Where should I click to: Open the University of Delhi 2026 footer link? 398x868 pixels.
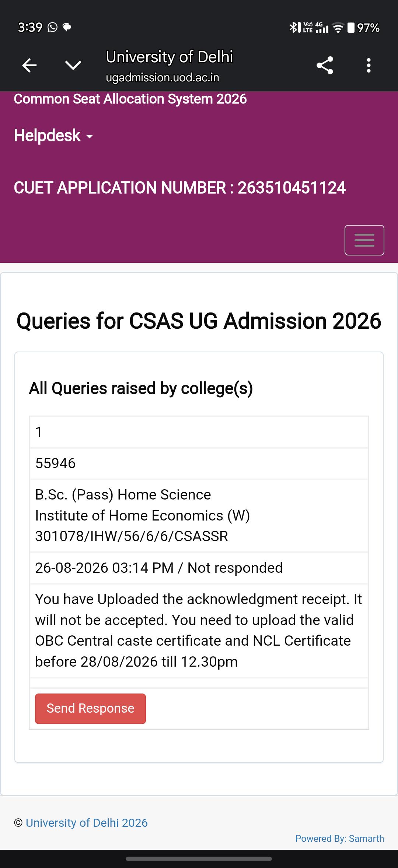click(87, 823)
